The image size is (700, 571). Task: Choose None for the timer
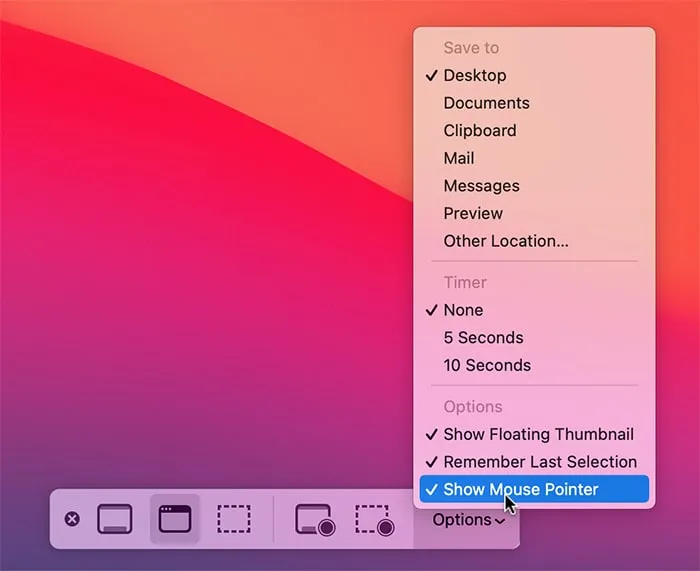pyautogui.click(x=463, y=310)
